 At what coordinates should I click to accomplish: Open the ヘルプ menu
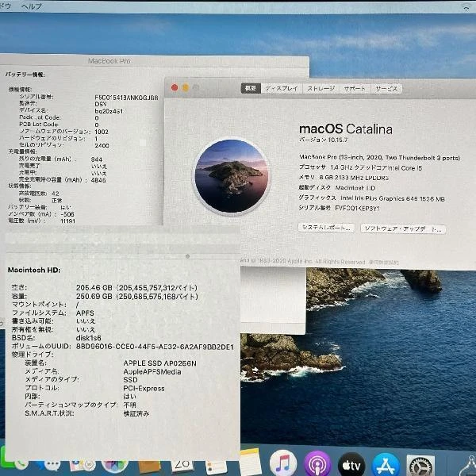point(32,6)
